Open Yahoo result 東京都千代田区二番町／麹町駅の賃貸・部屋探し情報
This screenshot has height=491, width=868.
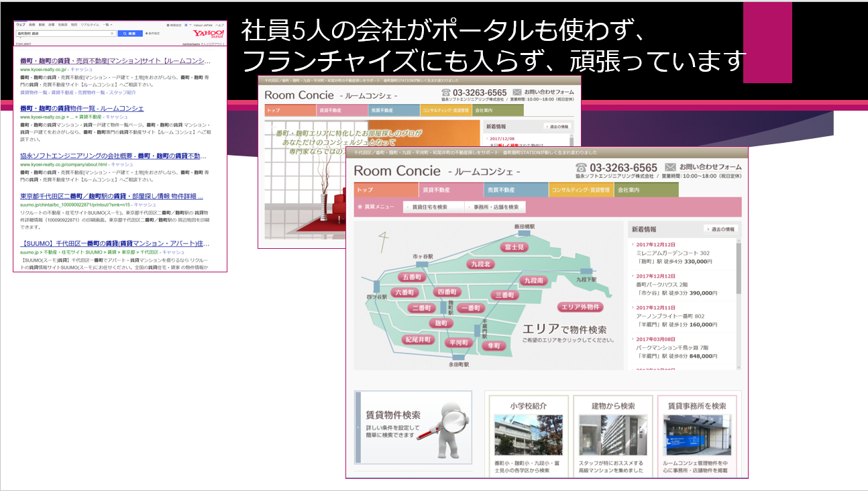tap(111, 196)
